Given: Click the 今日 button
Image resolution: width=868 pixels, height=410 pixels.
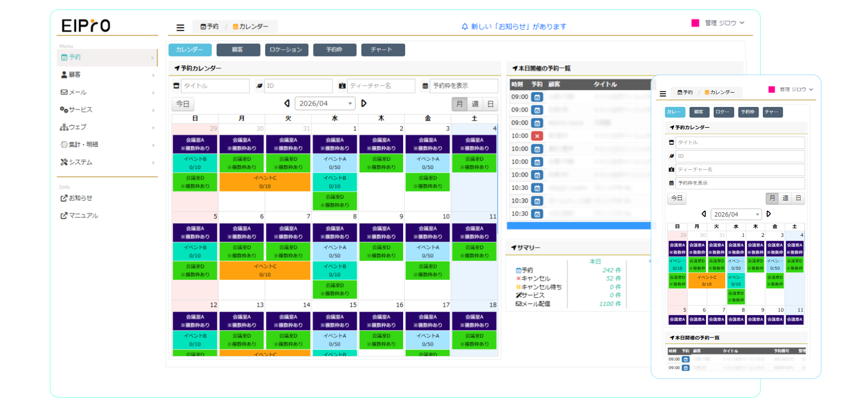Looking at the screenshot, I should [x=183, y=104].
